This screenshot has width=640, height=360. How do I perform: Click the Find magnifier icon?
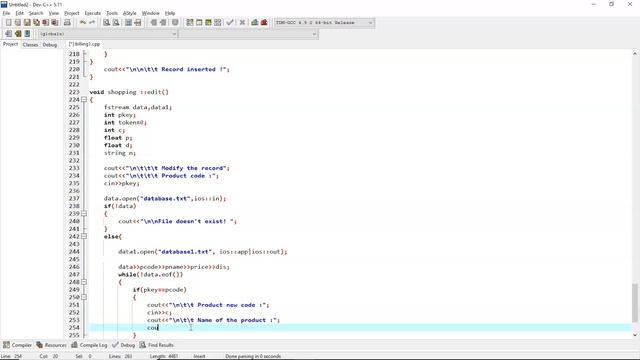[107, 22]
